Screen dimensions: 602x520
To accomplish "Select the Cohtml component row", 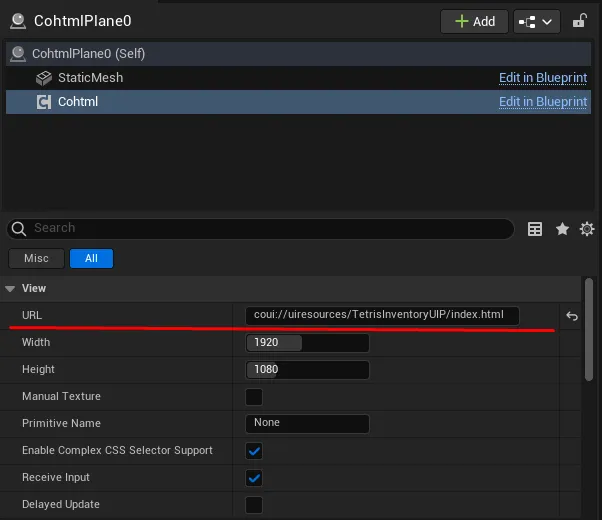I will (78, 102).
